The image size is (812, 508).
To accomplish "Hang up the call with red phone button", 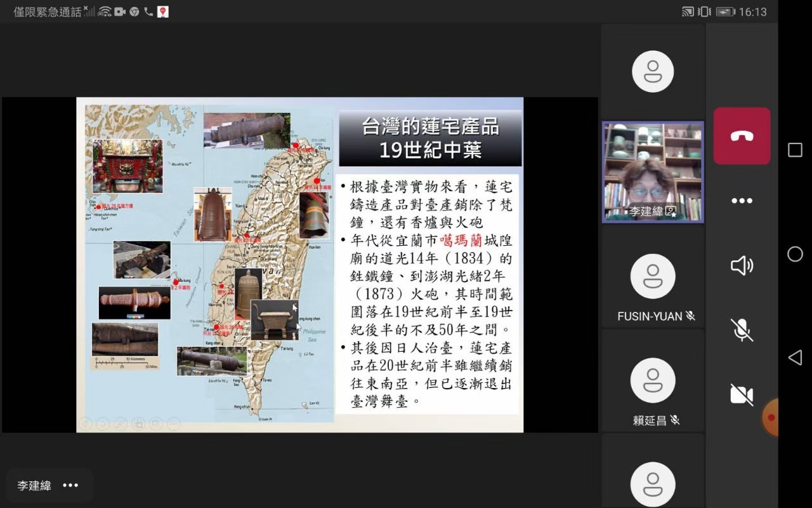I will click(x=742, y=136).
